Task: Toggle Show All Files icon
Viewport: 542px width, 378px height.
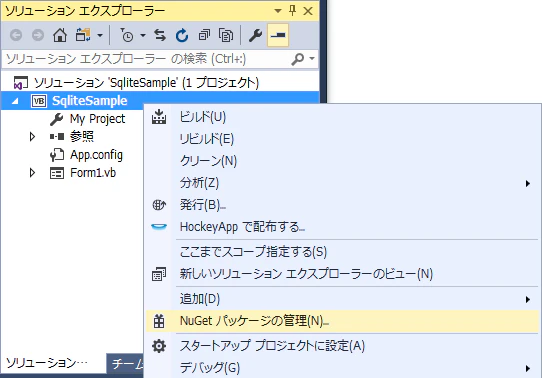Action: 226,35
